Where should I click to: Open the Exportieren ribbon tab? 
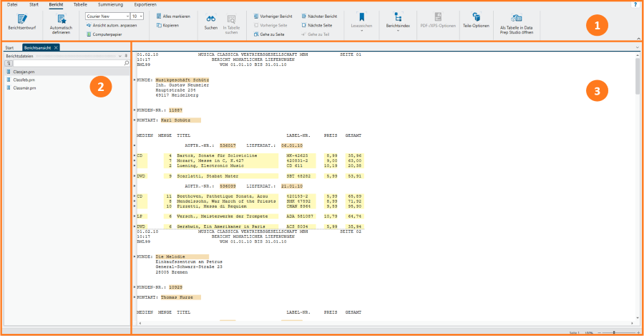pyautogui.click(x=145, y=4)
